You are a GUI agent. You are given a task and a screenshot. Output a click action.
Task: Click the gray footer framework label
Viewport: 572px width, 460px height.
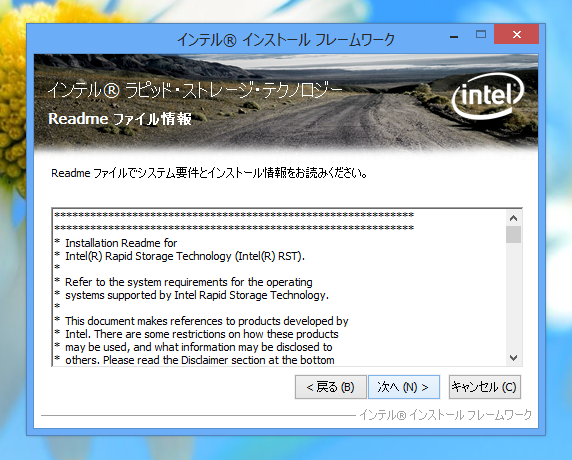(x=445, y=415)
